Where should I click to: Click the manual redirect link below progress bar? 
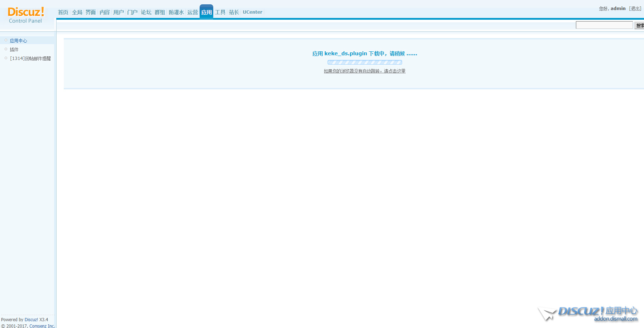pos(364,71)
